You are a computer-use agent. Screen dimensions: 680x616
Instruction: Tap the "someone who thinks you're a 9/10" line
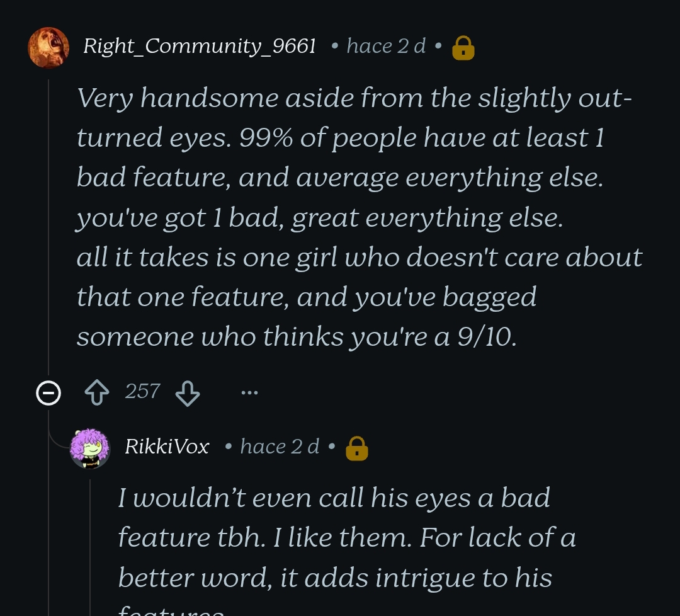point(296,336)
